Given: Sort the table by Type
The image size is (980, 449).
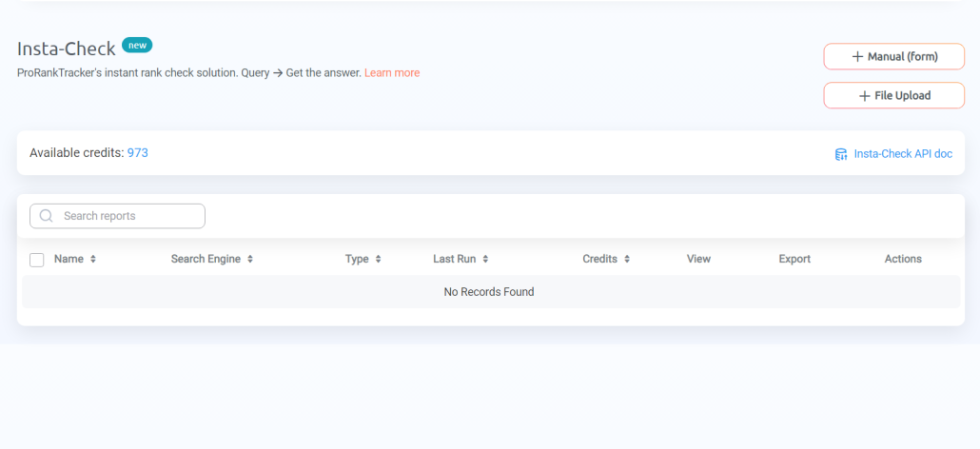Looking at the screenshot, I should [363, 259].
